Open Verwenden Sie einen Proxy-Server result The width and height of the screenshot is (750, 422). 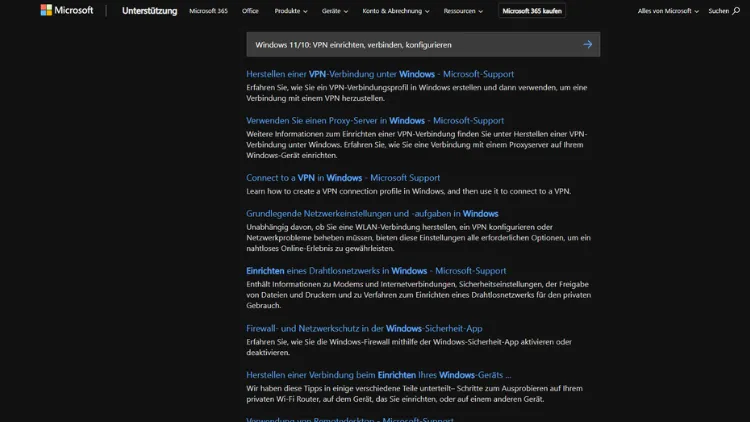coord(375,121)
